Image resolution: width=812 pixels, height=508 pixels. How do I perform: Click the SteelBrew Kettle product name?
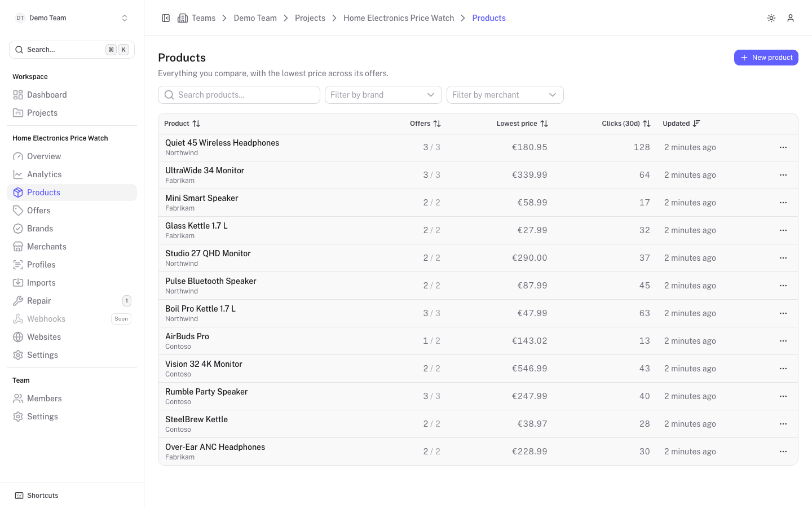tap(196, 419)
